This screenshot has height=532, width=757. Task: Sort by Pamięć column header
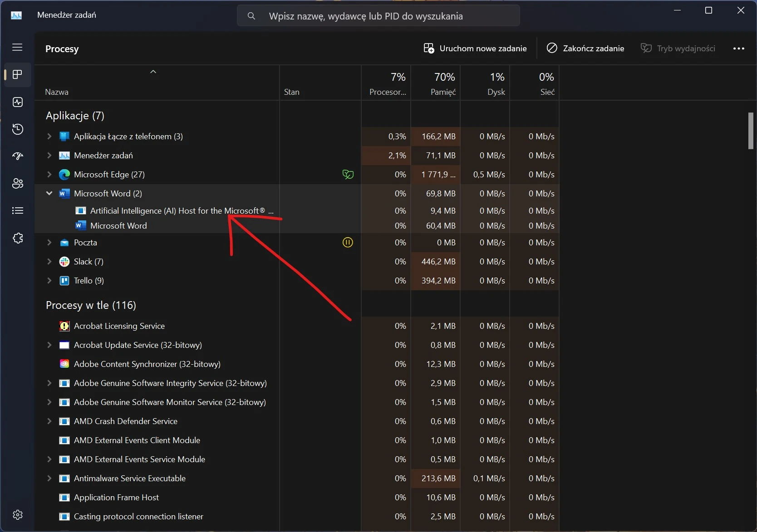coord(436,83)
